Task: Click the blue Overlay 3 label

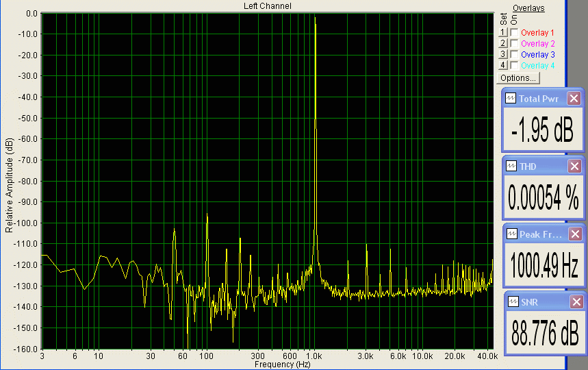Action: [538, 54]
